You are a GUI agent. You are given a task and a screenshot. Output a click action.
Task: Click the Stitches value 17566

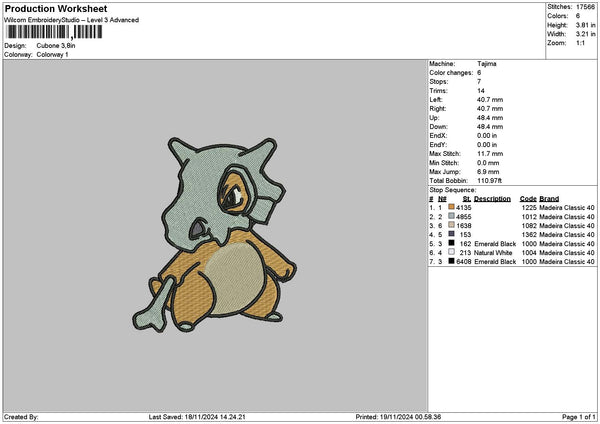tap(586, 7)
